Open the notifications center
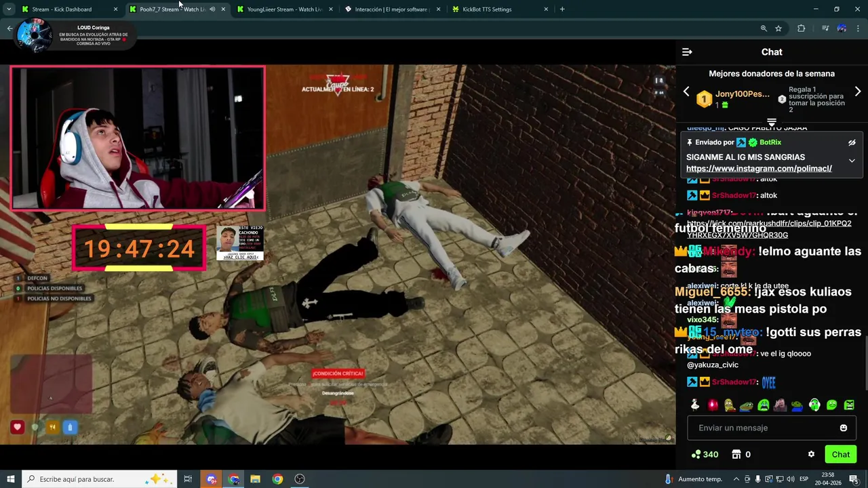The height and width of the screenshot is (488, 868). [x=853, y=479]
